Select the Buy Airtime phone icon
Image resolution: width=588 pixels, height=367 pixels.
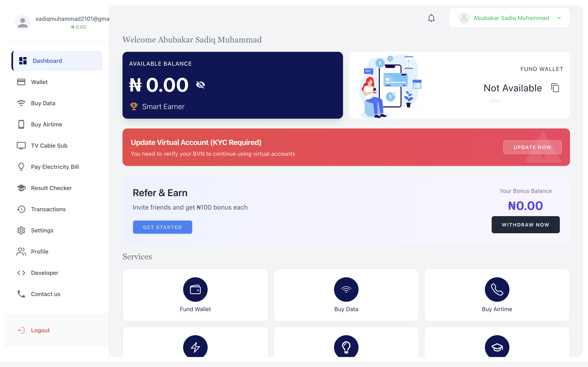click(x=497, y=289)
